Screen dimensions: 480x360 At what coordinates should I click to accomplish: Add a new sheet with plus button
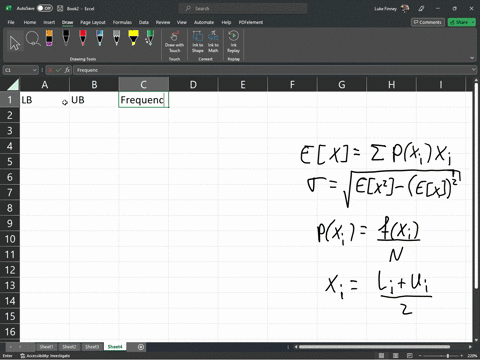[x=141, y=347]
